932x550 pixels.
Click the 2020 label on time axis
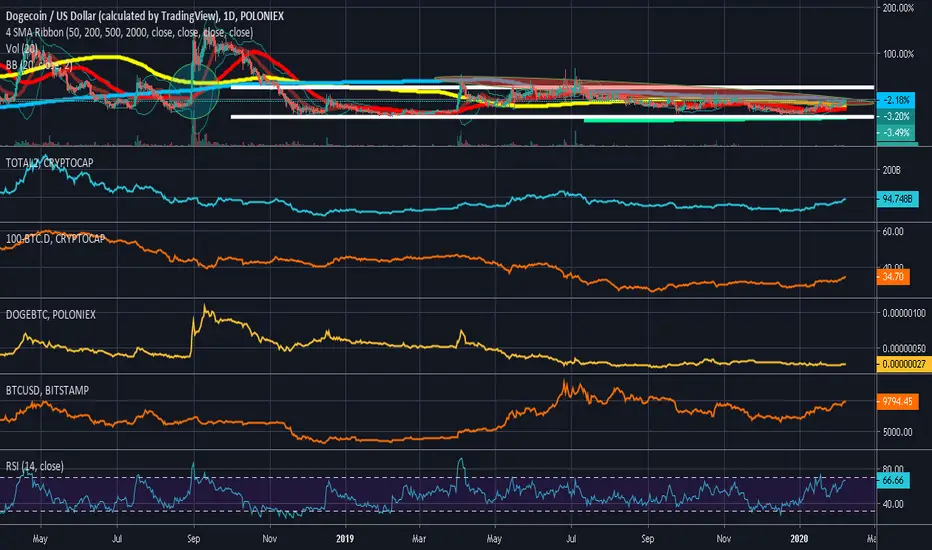[799, 539]
